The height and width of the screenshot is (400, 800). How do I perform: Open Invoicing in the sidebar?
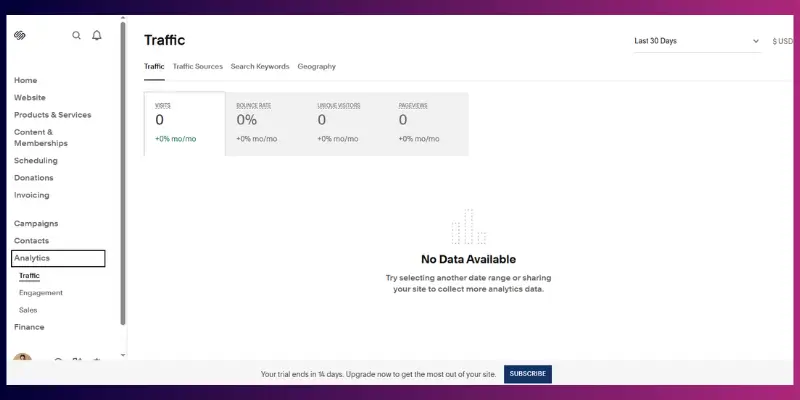[x=32, y=195]
